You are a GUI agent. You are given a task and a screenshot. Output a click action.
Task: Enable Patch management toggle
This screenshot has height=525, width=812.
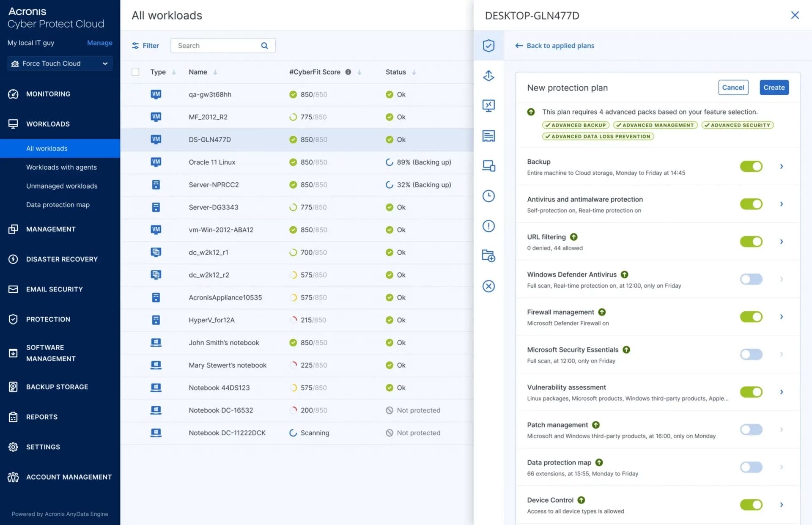click(751, 429)
